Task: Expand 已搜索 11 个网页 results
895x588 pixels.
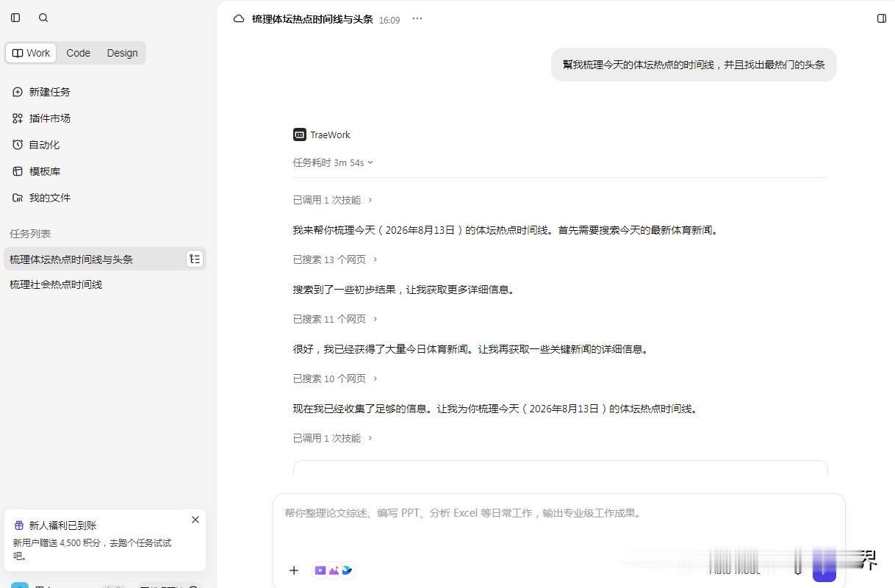Action: click(x=335, y=319)
